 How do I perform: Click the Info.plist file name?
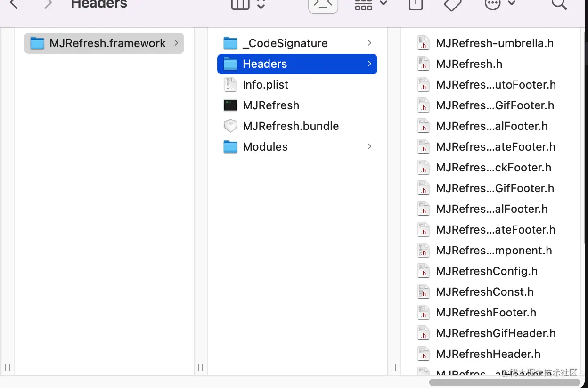click(x=265, y=85)
